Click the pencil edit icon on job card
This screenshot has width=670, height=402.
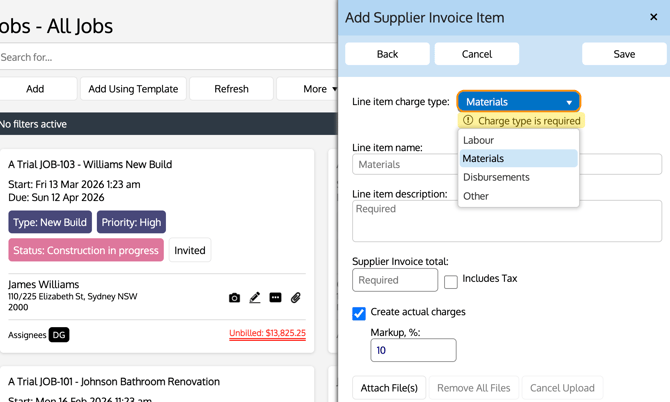[x=255, y=298]
